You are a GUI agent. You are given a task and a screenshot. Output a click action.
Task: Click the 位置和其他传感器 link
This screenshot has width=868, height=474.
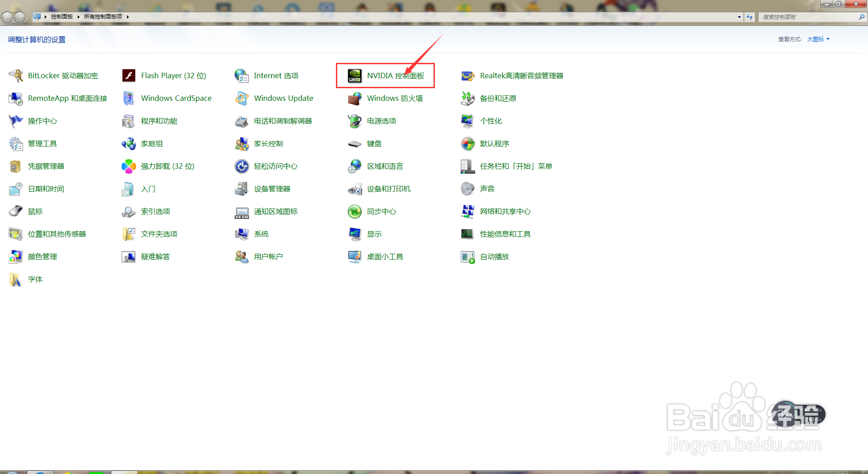coord(57,234)
